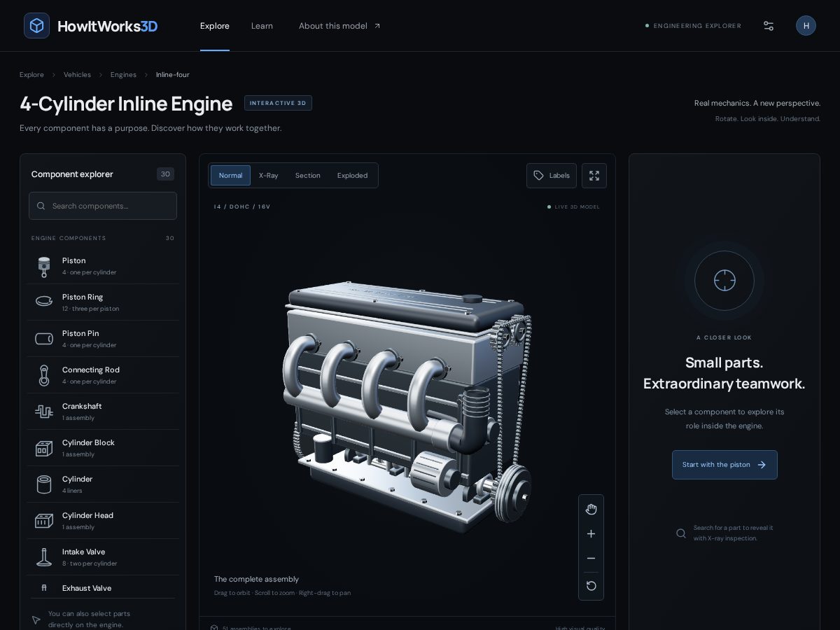Select Piston Ring in component list
840x630 pixels.
[103, 302]
